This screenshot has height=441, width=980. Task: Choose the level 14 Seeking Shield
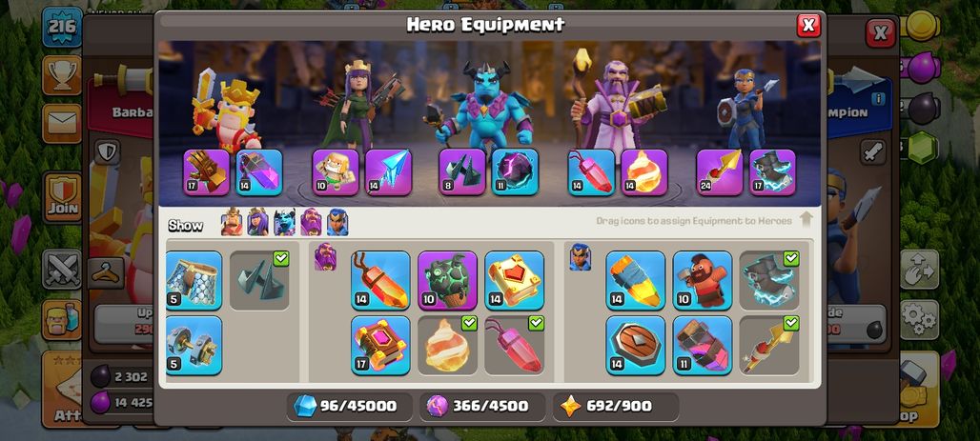click(636, 345)
